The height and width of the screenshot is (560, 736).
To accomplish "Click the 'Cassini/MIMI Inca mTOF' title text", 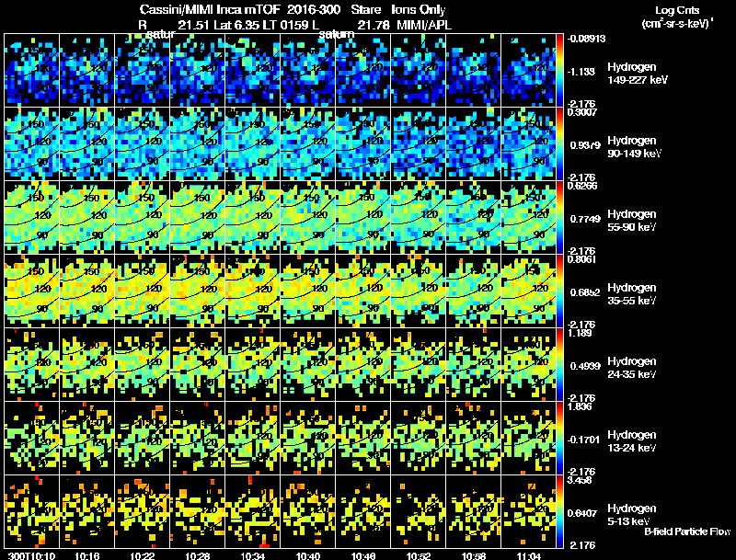I will coord(210,9).
